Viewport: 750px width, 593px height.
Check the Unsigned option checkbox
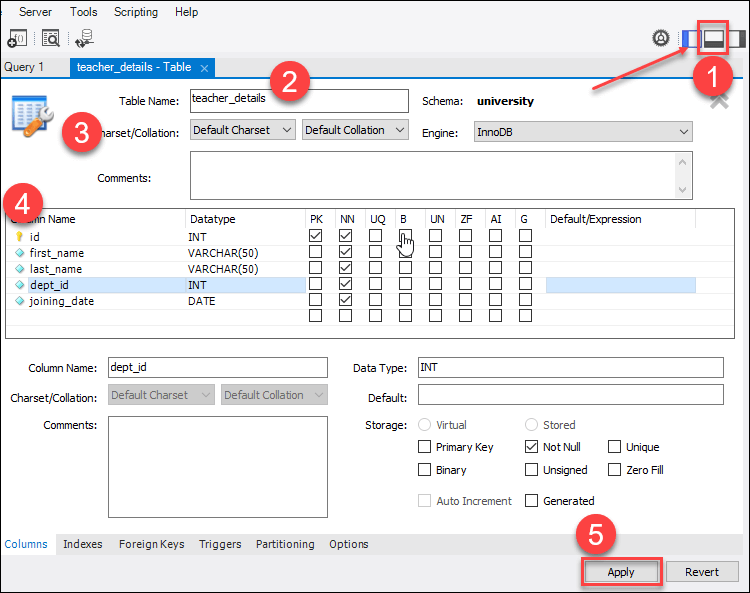[x=531, y=470]
